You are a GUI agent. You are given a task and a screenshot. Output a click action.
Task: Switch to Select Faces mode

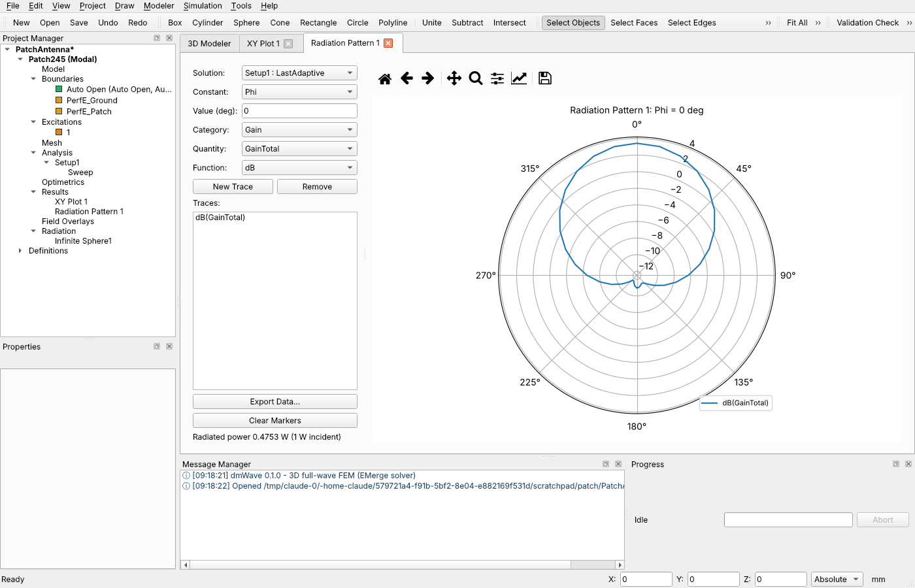tap(634, 23)
